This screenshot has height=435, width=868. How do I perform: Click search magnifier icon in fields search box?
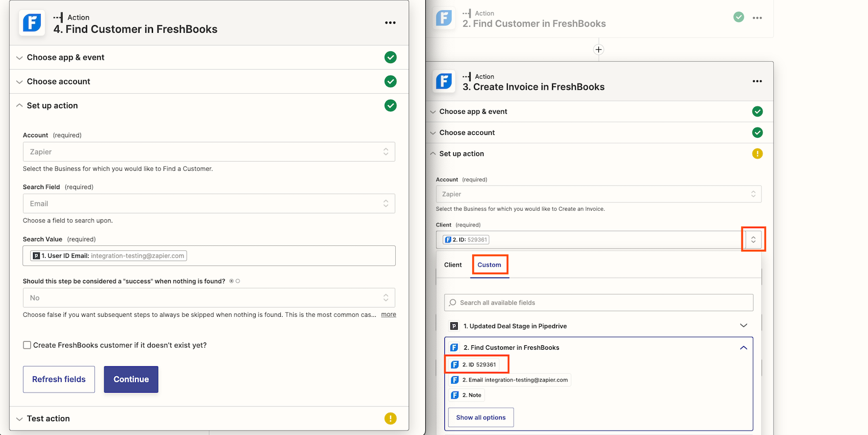point(453,303)
